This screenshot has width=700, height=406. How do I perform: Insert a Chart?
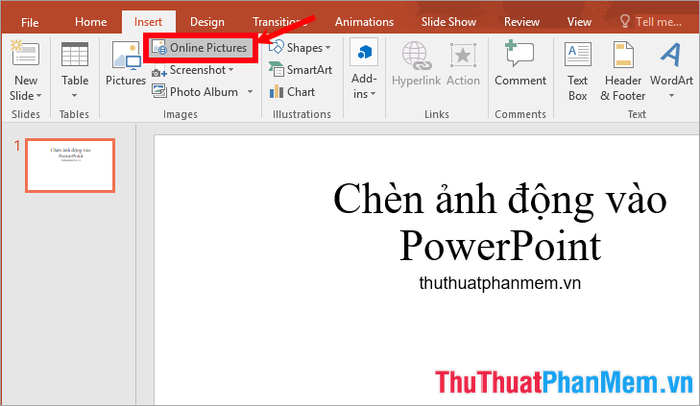point(292,92)
